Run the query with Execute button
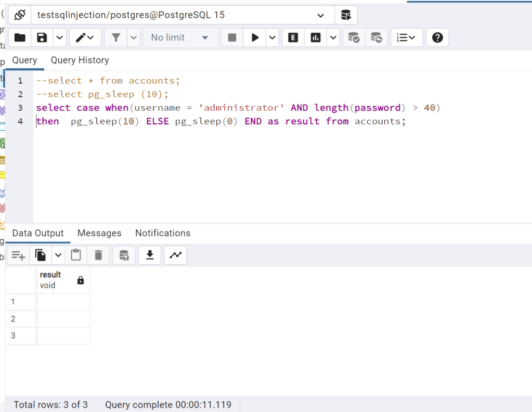 pyautogui.click(x=255, y=37)
